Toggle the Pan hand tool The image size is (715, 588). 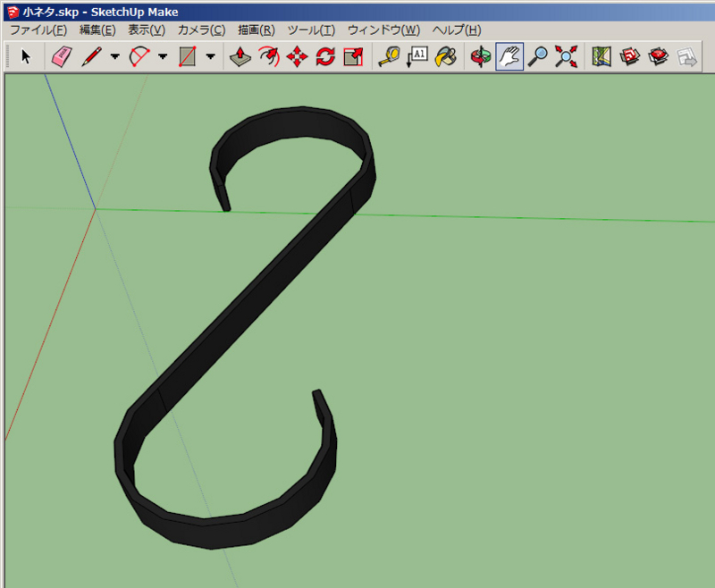(x=509, y=56)
